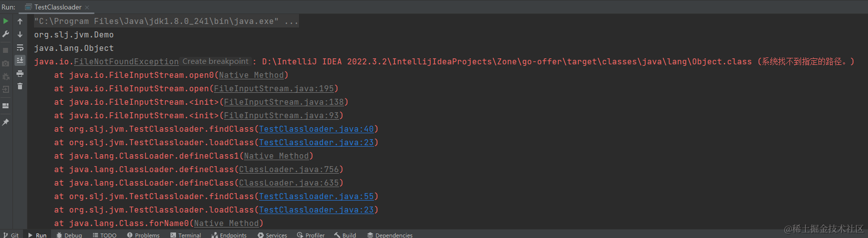868x238 pixels.
Task: Click the org.slj.jvm.Demo output line
Action: click(x=73, y=35)
